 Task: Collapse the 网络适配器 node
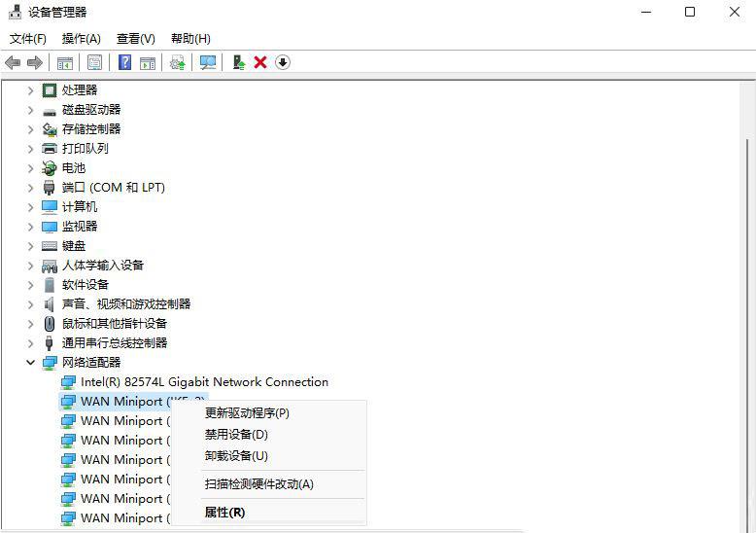point(30,362)
